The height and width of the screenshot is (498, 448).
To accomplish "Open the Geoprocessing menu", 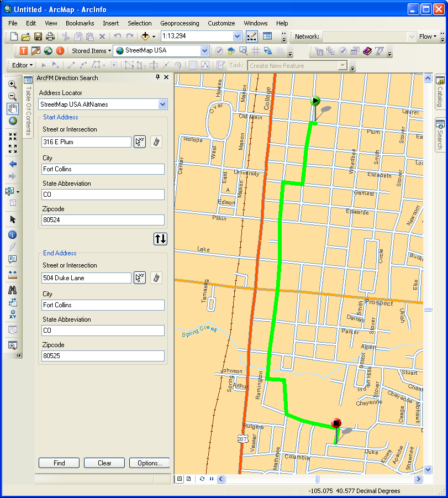I will [180, 23].
